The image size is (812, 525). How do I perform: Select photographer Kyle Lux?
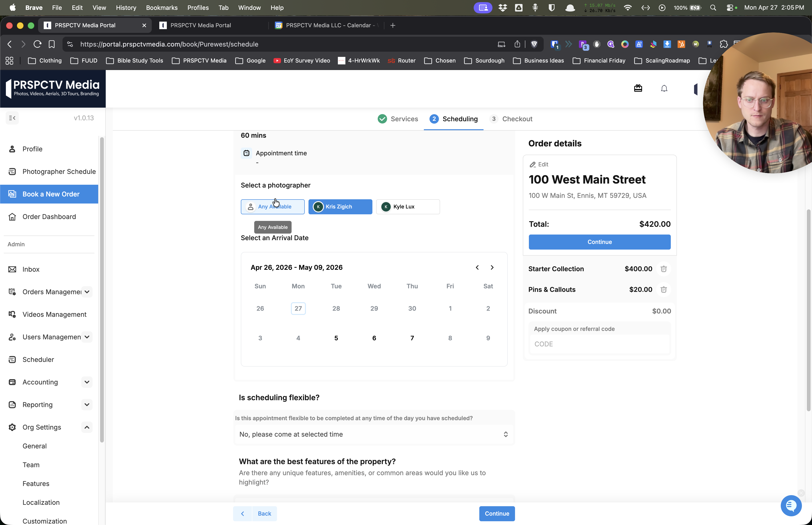point(408,207)
